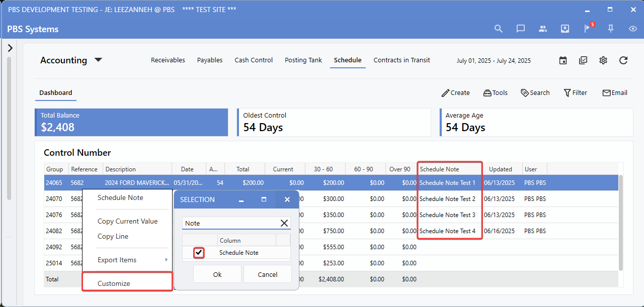Refresh the schedule dashboard

pyautogui.click(x=623, y=60)
